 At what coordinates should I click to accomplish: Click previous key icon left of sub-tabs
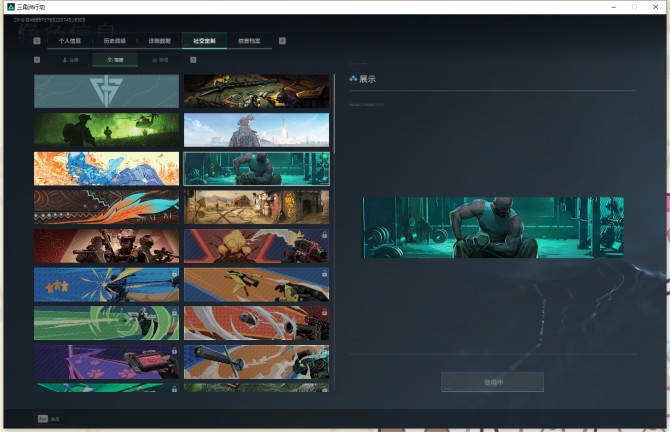click(37, 60)
